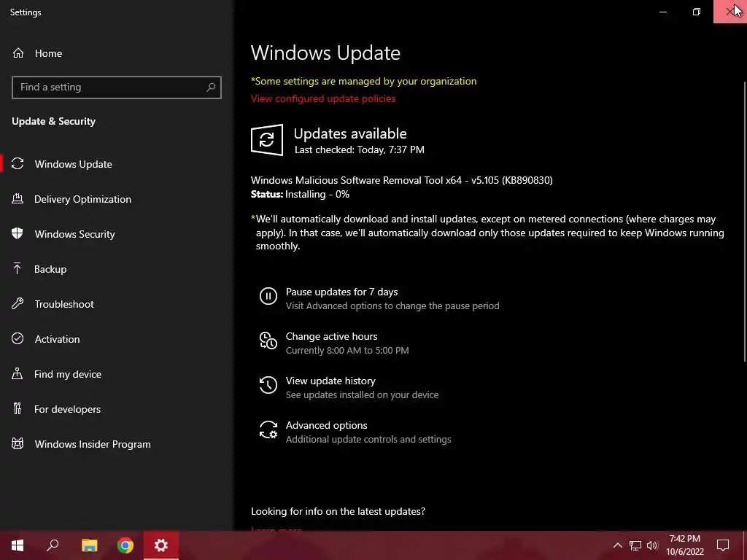Click Change active hours option
The width and height of the screenshot is (747, 560).
click(x=332, y=336)
